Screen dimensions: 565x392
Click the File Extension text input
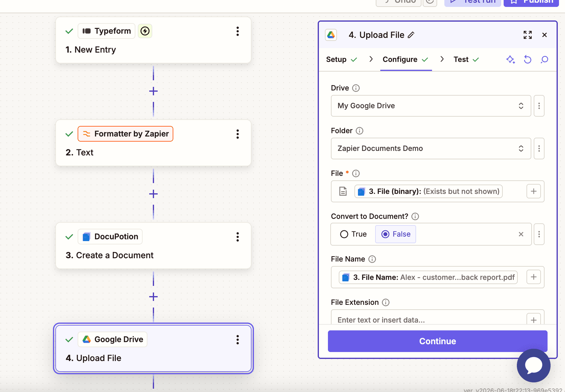[429, 319]
